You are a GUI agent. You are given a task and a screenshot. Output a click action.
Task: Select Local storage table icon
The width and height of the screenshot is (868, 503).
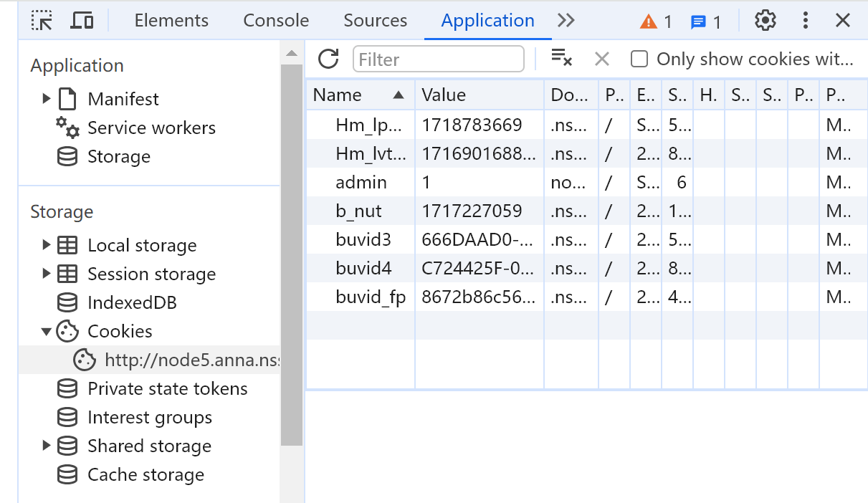(x=67, y=245)
